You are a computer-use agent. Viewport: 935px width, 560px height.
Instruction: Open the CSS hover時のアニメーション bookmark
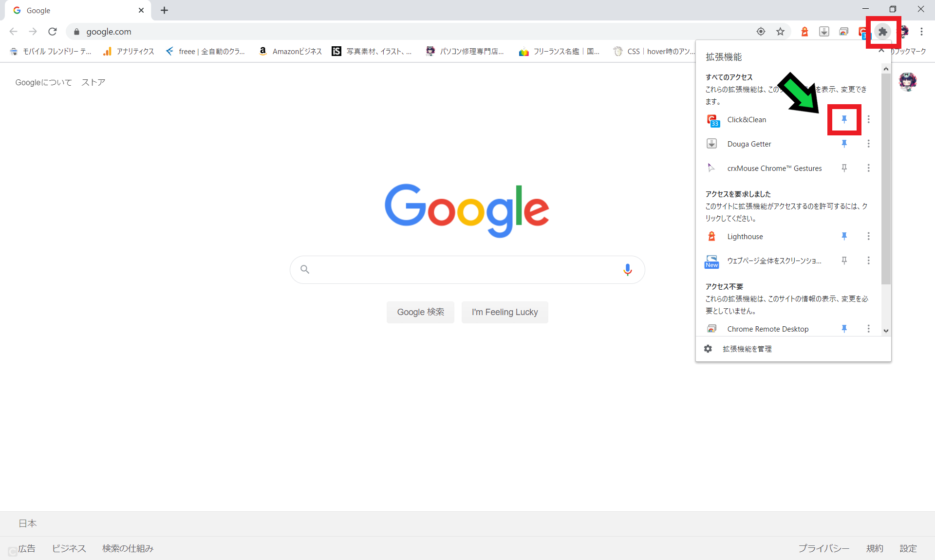tap(654, 51)
